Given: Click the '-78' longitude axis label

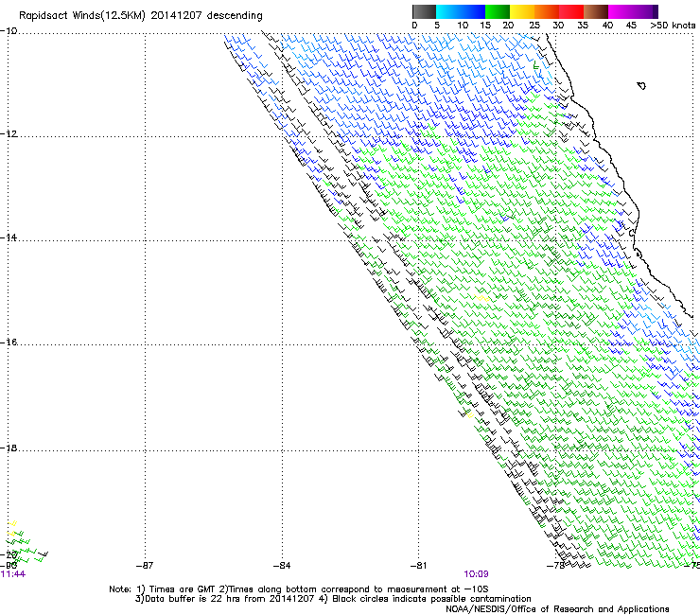Looking at the screenshot, I should [x=555, y=566].
